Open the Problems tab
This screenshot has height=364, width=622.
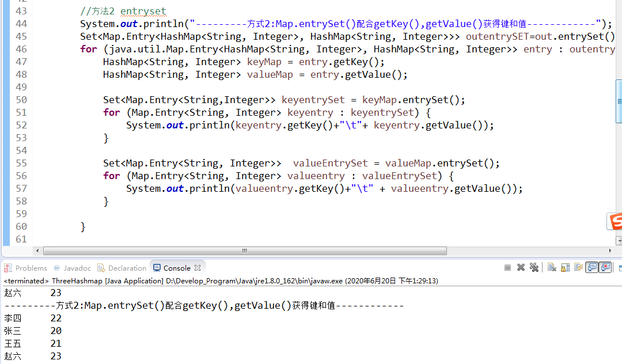(x=25, y=268)
